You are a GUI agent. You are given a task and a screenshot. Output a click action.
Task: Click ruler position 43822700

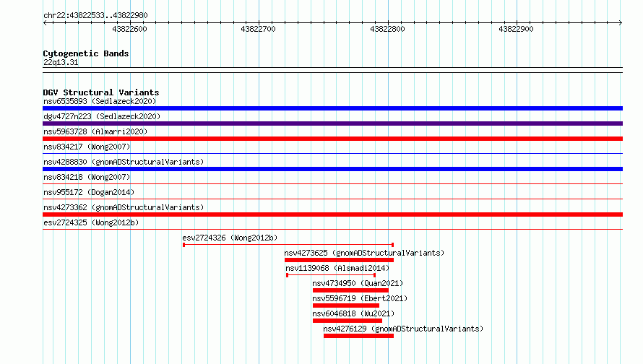pos(259,29)
